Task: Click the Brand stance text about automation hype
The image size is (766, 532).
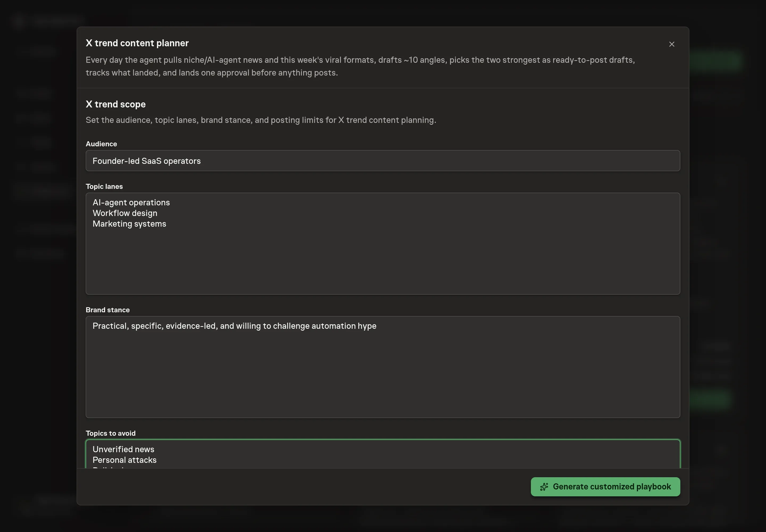Action: [234, 326]
